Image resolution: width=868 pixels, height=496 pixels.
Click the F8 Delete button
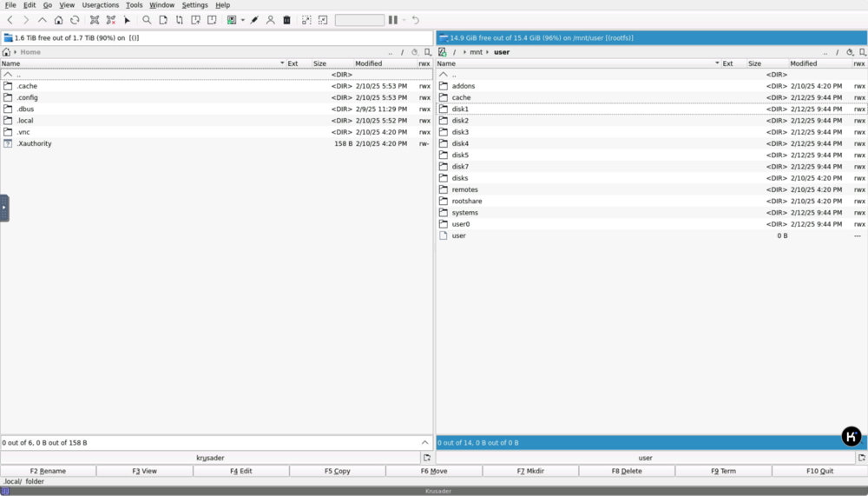[x=627, y=471]
